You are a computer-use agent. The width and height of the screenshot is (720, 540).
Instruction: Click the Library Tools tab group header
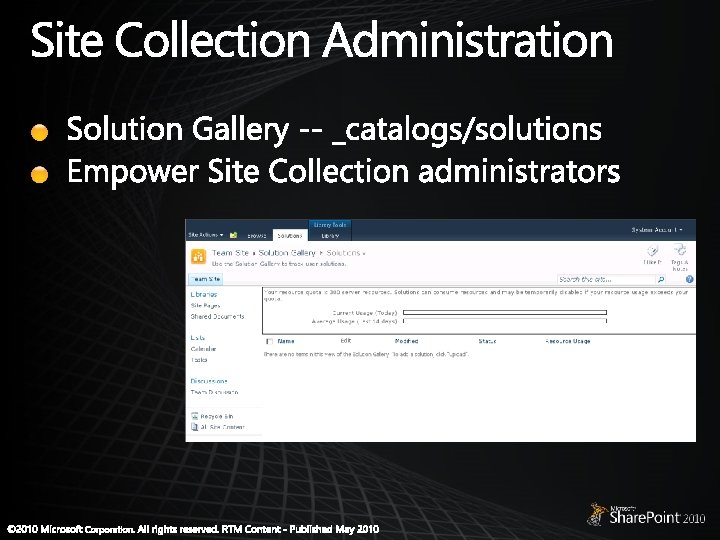click(x=330, y=225)
